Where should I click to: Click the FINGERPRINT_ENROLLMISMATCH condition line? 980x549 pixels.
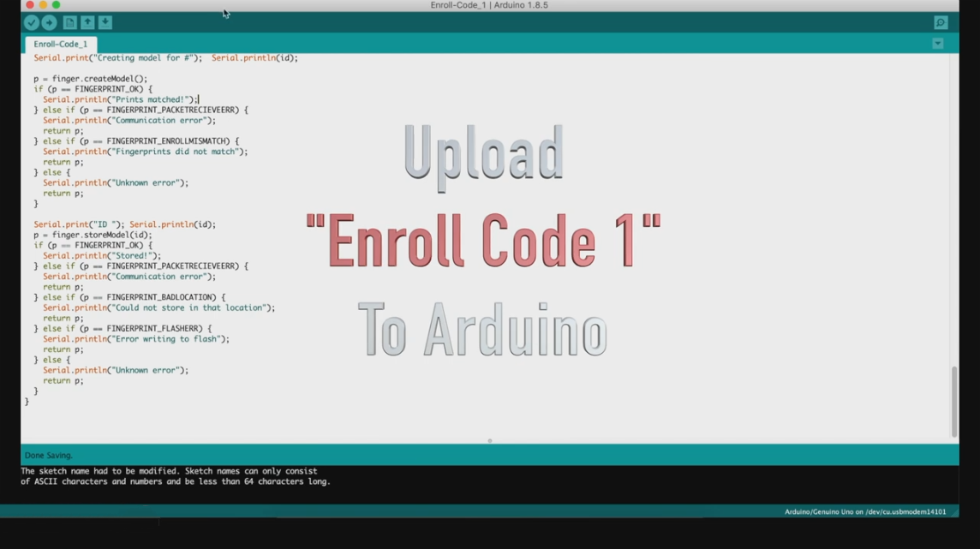point(136,141)
